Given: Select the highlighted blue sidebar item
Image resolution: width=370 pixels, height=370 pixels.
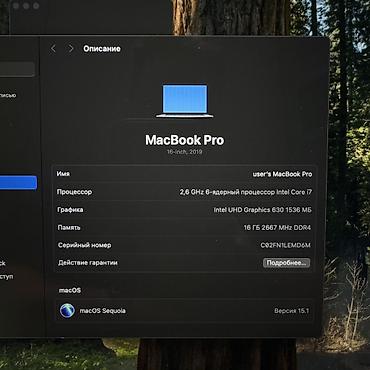Looking at the screenshot, I should pos(18,183).
